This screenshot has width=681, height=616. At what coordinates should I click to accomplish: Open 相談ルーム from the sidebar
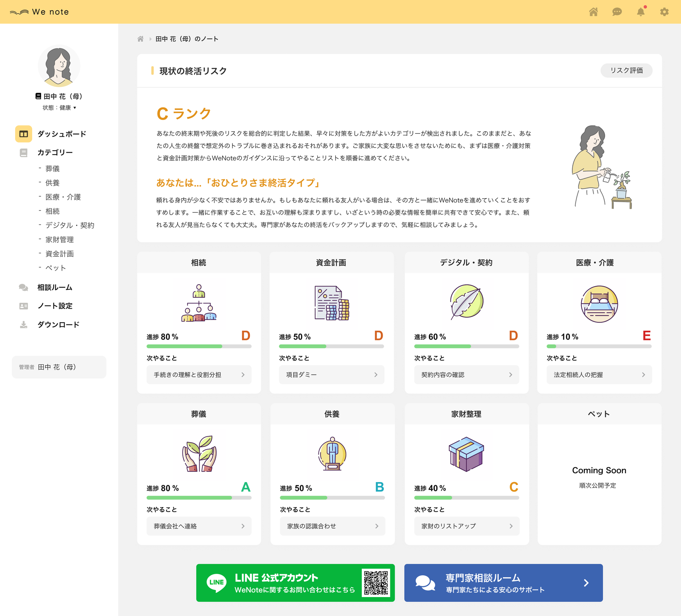55,287
